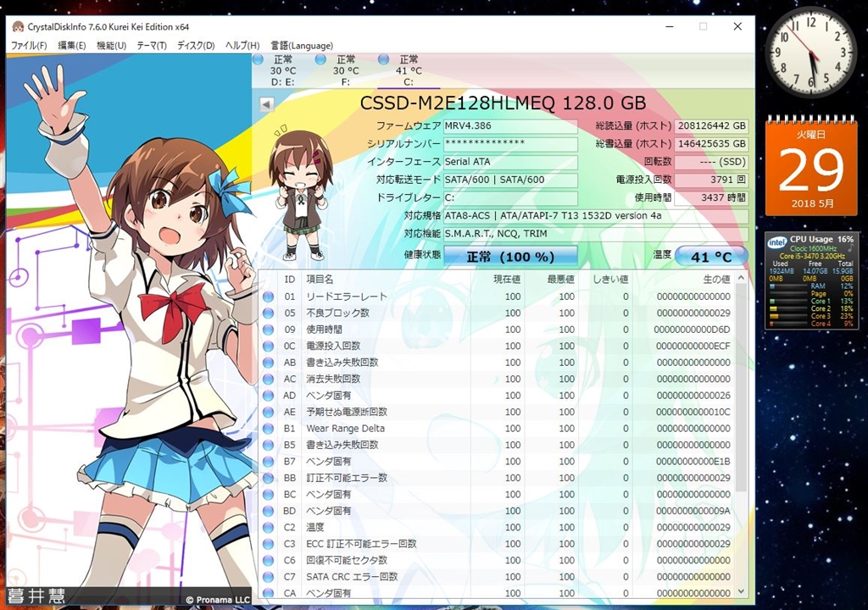Viewport: 868px width, 610px height.
Task: Click the total host reads value field
Action: pos(711,125)
